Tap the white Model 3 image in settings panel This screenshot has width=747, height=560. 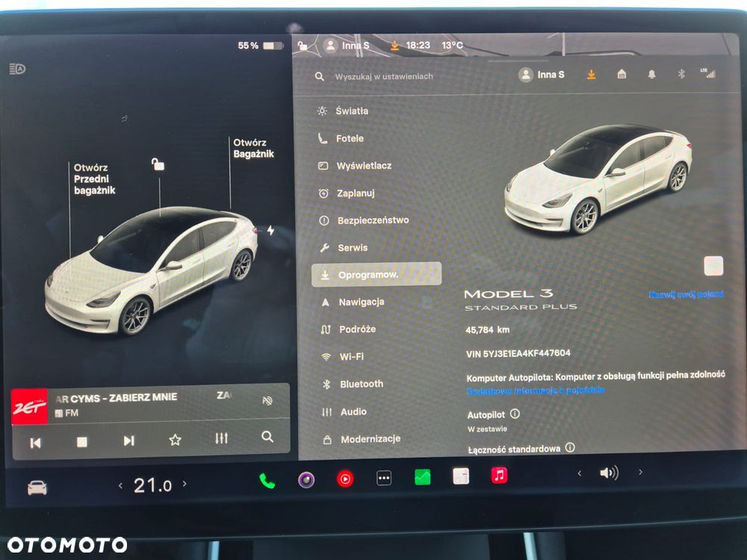click(x=598, y=180)
